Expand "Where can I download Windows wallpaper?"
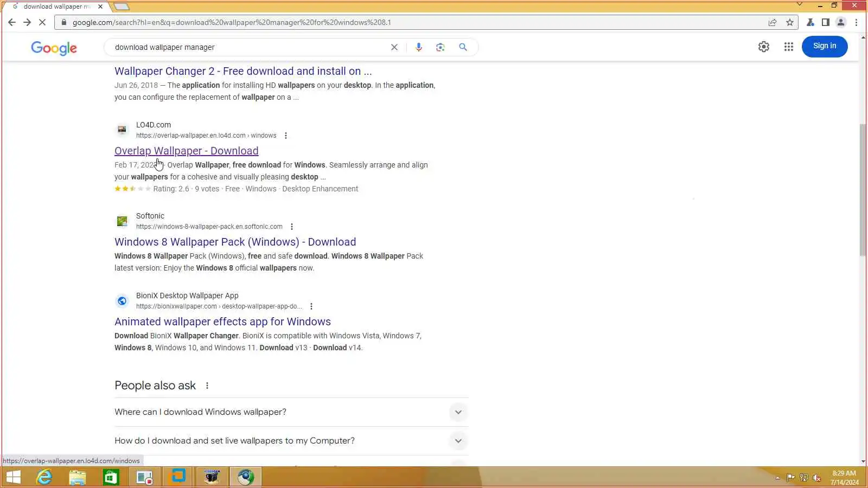868x488 pixels. tap(291, 412)
